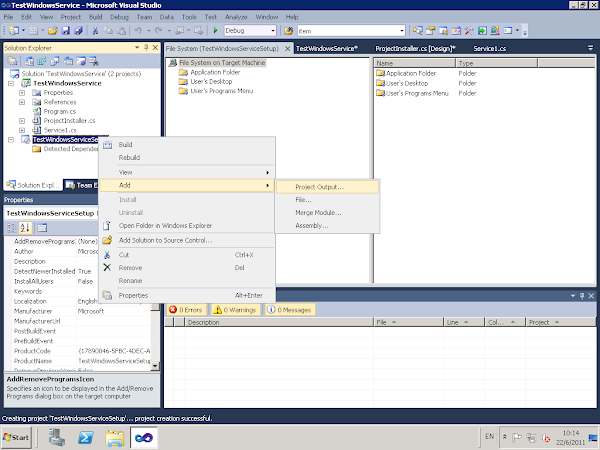Image resolution: width=600 pixels, height=450 pixels.
Task: Open File System Editor icon in Solution Explorer
Action: [x=29, y=61]
